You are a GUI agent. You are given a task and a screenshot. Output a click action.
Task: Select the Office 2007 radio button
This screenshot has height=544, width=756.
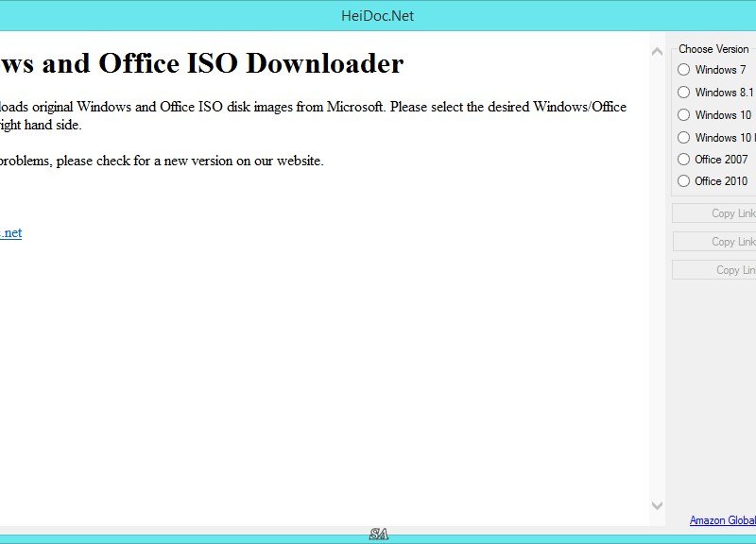click(x=713, y=159)
